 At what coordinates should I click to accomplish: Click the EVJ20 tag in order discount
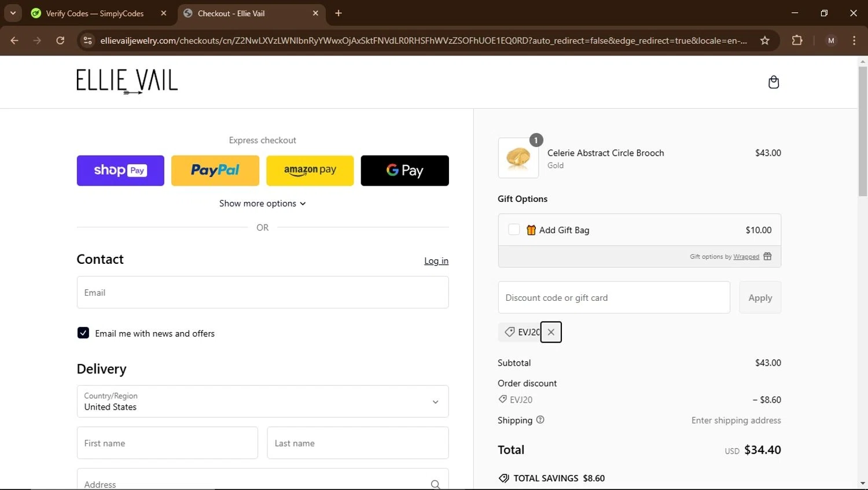point(516,399)
